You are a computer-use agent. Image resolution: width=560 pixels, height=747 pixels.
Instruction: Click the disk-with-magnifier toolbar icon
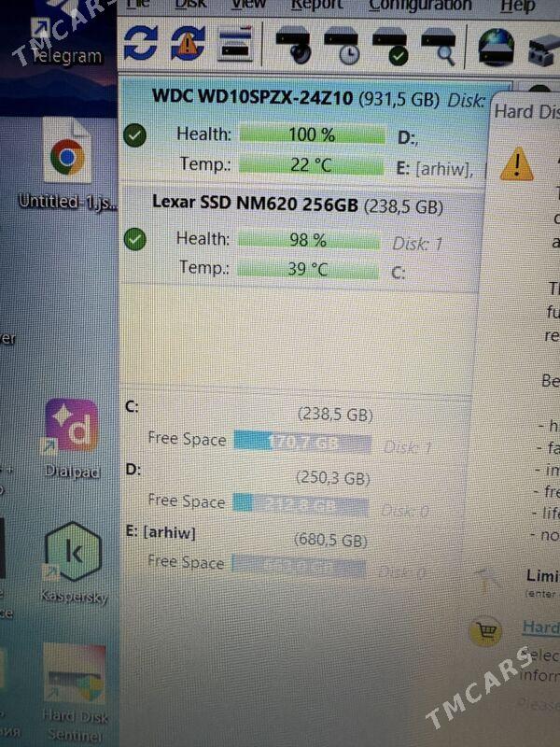pos(439,46)
